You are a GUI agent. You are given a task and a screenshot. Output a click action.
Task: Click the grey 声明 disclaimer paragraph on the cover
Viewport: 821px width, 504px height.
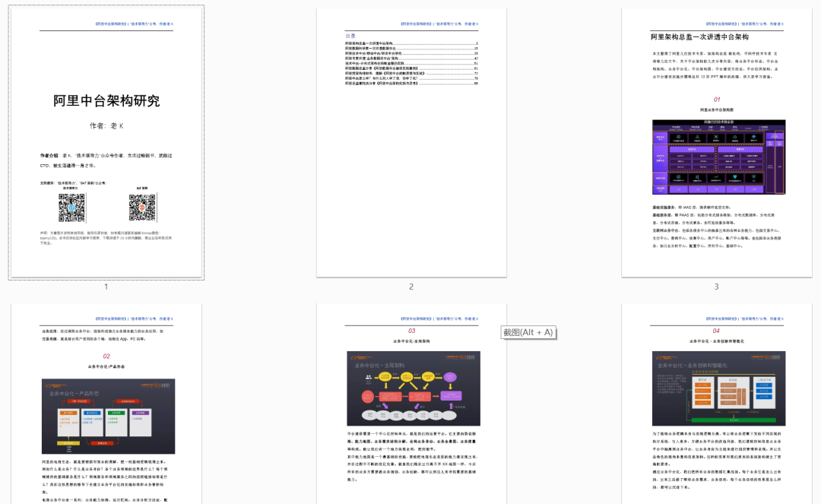coord(106,238)
